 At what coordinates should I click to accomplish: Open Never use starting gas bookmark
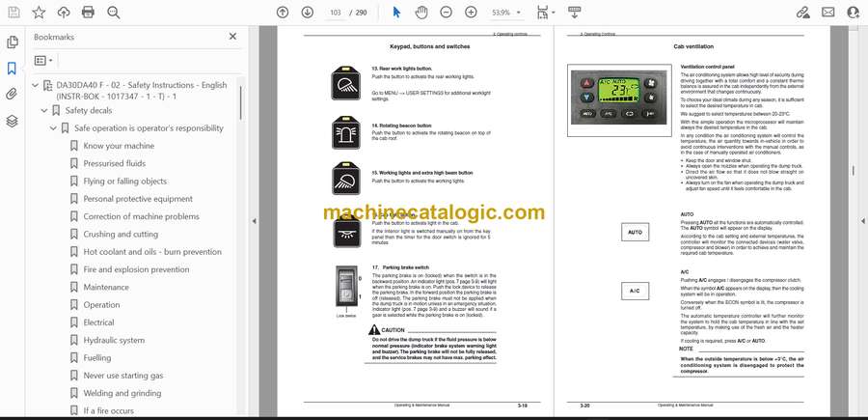coord(123,376)
